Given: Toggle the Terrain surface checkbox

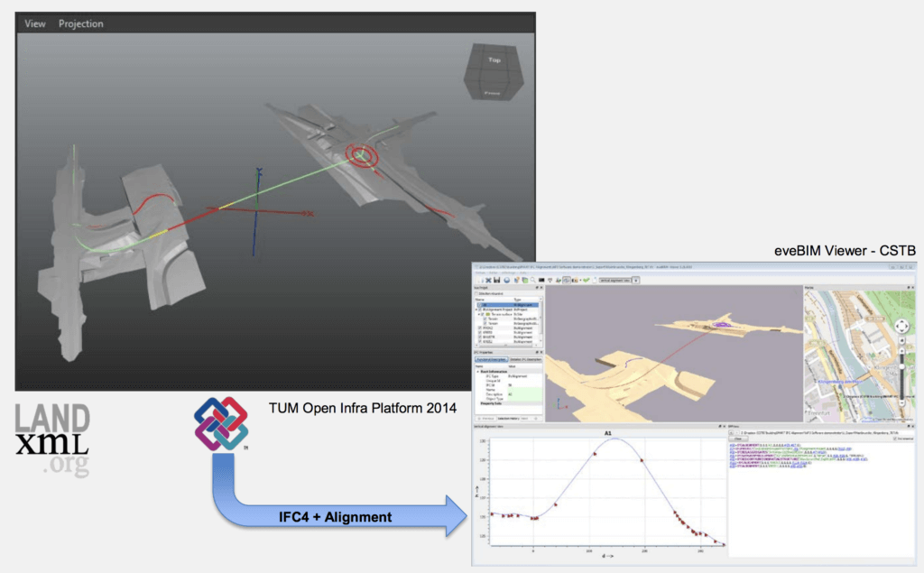Looking at the screenshot, I should click(x=483, y=314).
